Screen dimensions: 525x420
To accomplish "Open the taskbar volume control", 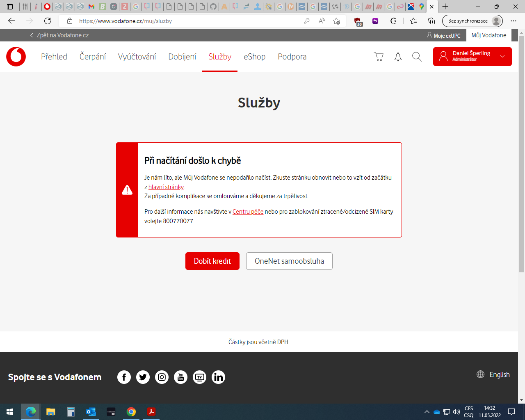I will click(x=457, y=412).
